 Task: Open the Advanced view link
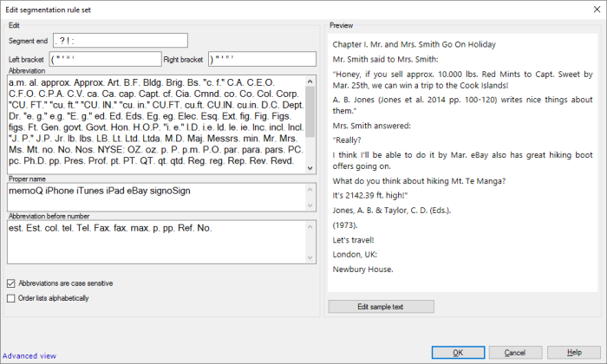29,355
